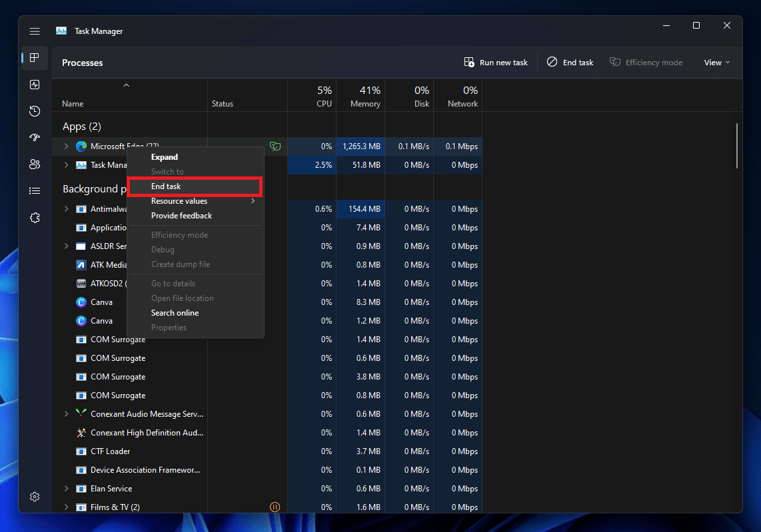761x532 pixels.
Task: Open the Performance view in sidebar
Action: (x=34, y=85)
